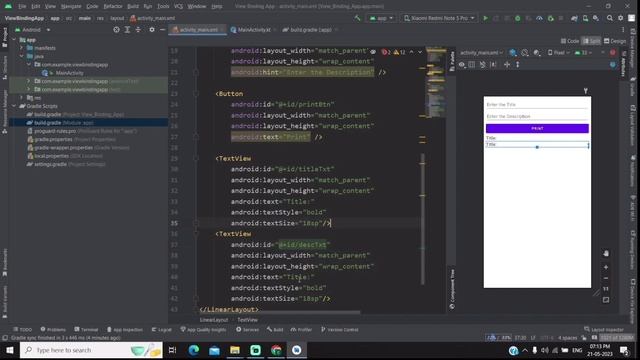Click the pan hand icon in preview
Screen dimensions: 640x360
pos(606,253)
